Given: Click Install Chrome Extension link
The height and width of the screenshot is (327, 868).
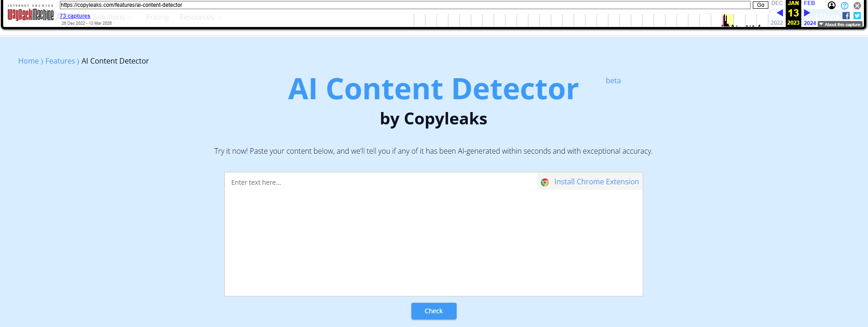Looking at the screenshot, I should 596,182.
